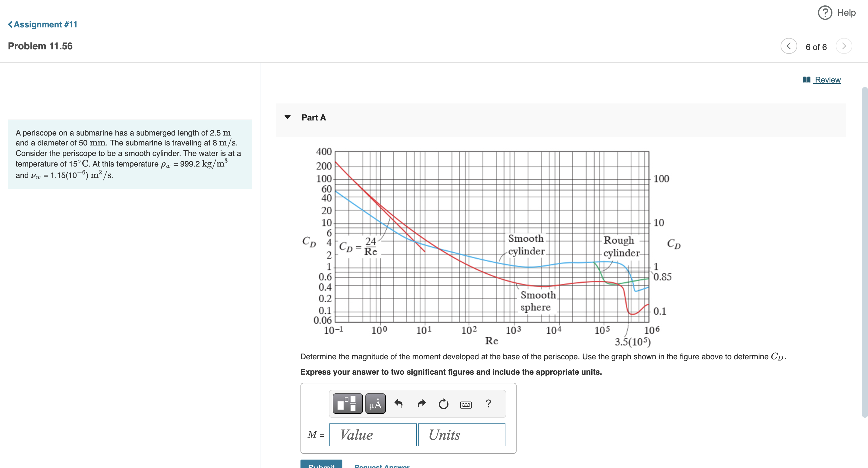Open keyboard shortcuts for the answer box
This screenshot has width=868, height=468.
466,404
